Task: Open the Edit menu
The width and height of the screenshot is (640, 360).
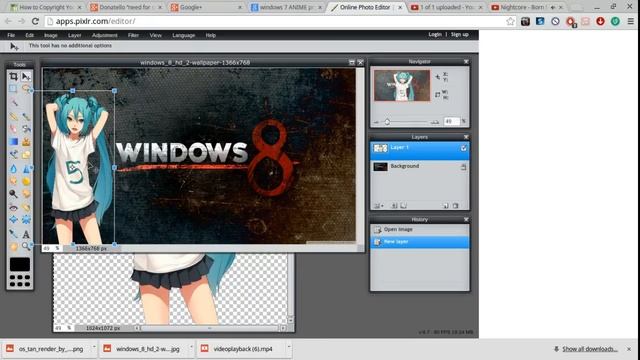Action: coord(29,36)
